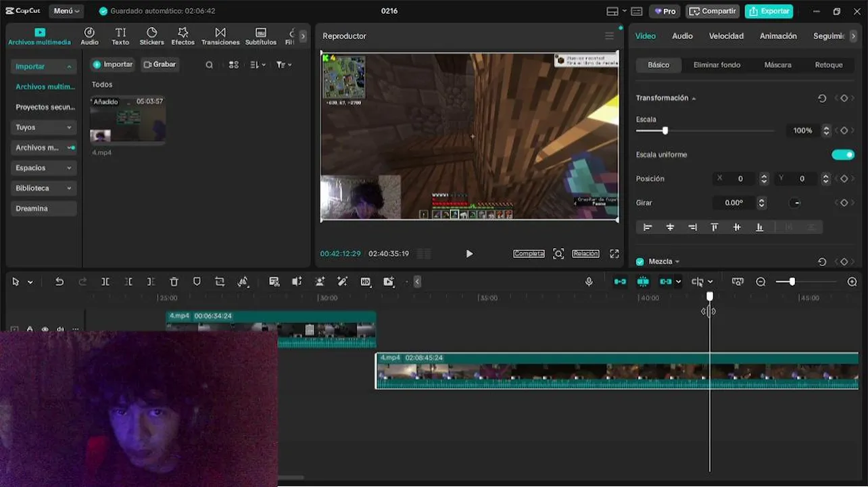Adjust the Escala slider handle
This screenshot has height=487, width=868.
click(x=665, y=131)
